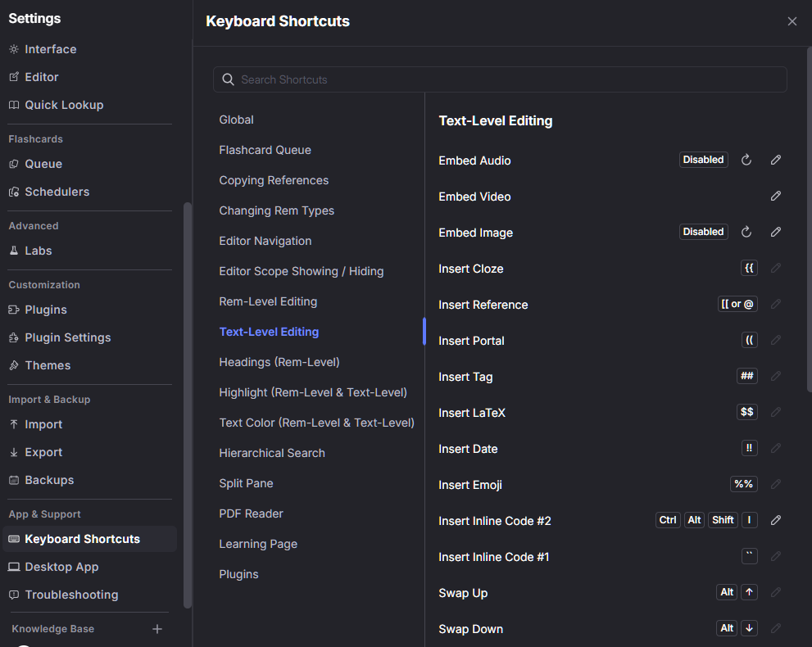Image resolution: width=812 pixels, height=647 pixels.
Task: Open Plugins in settings sidebar under Customization
Action: coord(46,310)
